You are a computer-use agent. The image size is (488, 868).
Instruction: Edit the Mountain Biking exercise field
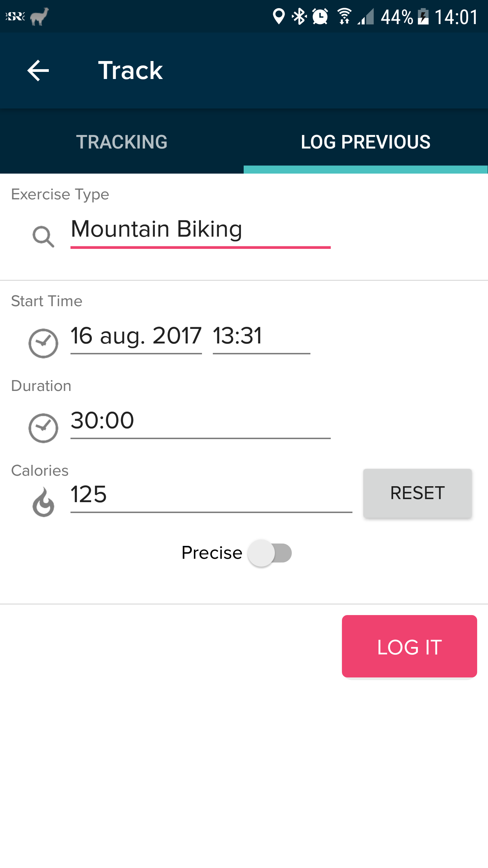pyautogui.click(x=200, y=230)
